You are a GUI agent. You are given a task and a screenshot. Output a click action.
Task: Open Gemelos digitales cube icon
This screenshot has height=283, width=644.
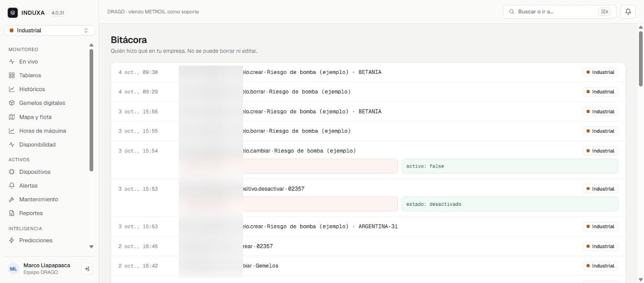(12, 103)
